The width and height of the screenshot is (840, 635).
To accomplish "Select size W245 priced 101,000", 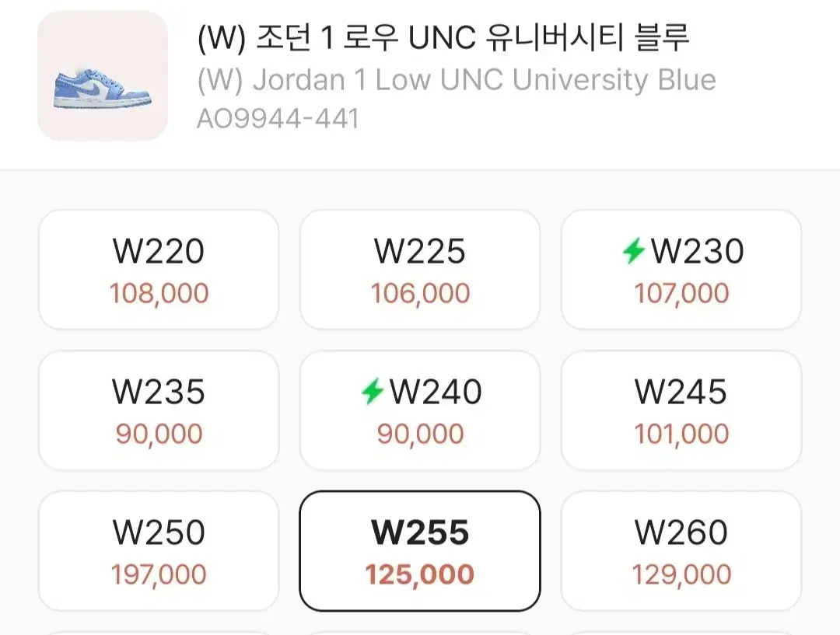I will 681,410.
